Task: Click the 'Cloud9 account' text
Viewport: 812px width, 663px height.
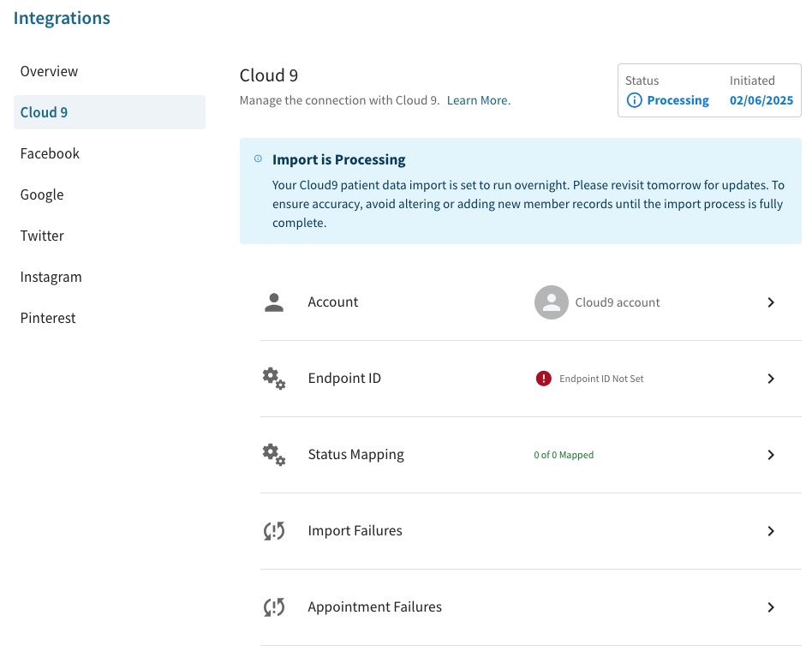Action: [618, 302]
